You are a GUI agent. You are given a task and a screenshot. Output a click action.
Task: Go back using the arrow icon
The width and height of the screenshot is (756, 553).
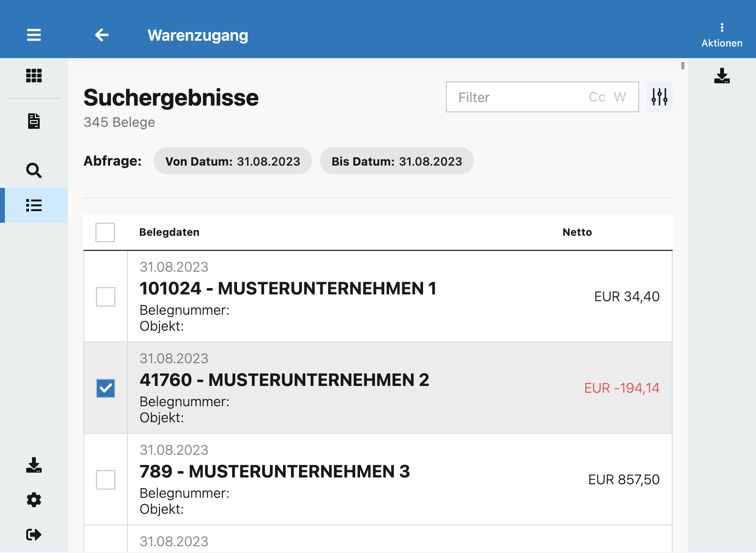(102, 35)
